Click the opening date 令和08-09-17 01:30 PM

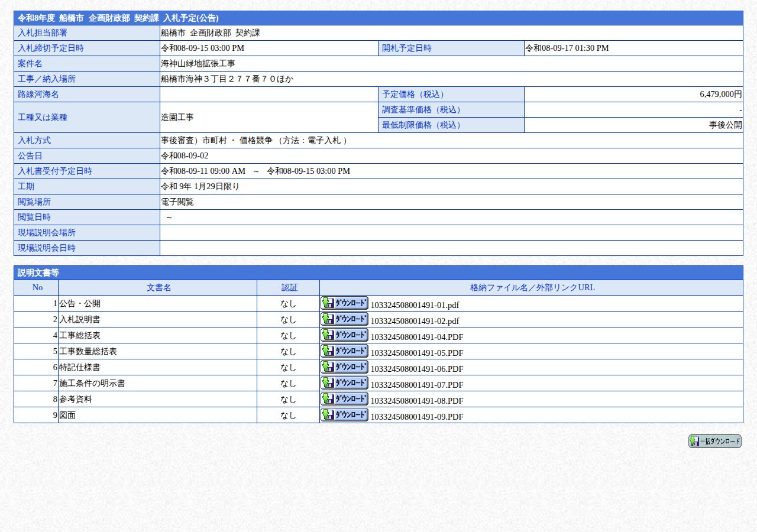567,48
